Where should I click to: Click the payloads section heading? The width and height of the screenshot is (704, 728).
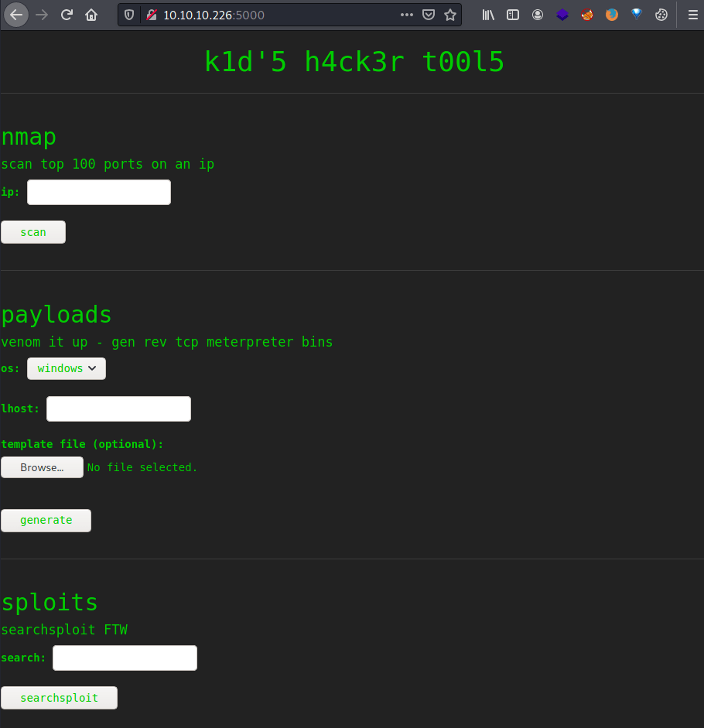click(x=56, y=315)
